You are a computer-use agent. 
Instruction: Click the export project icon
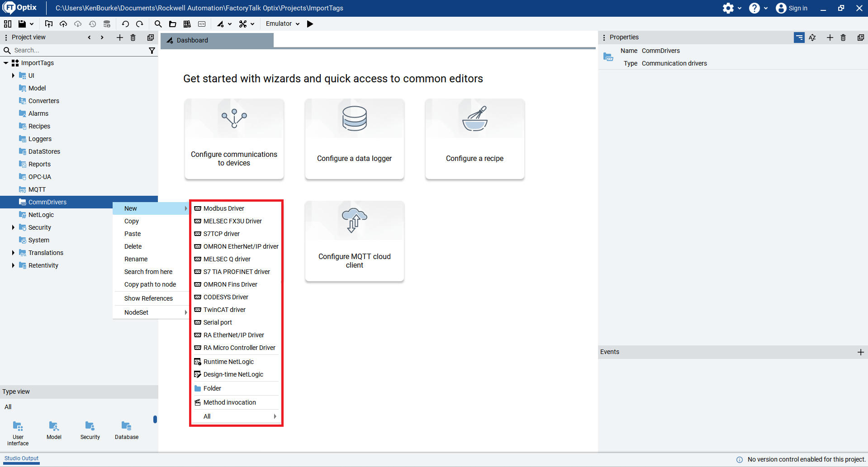pos(49,24)
